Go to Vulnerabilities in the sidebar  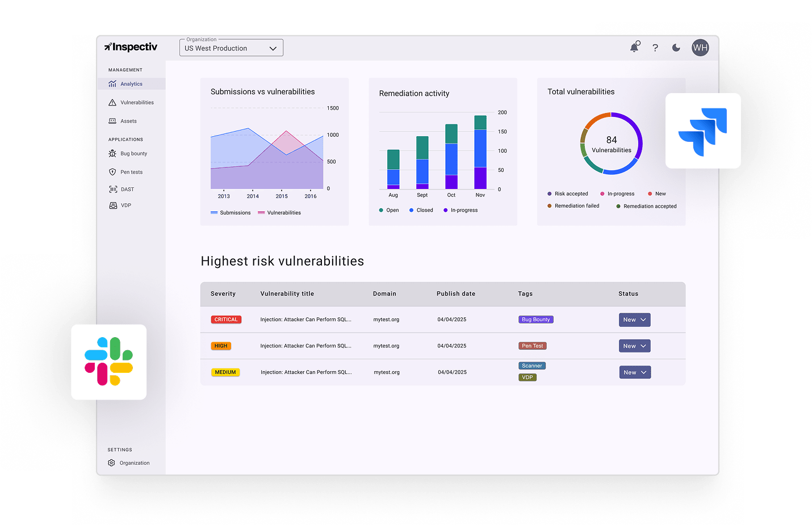click(137, 103)
